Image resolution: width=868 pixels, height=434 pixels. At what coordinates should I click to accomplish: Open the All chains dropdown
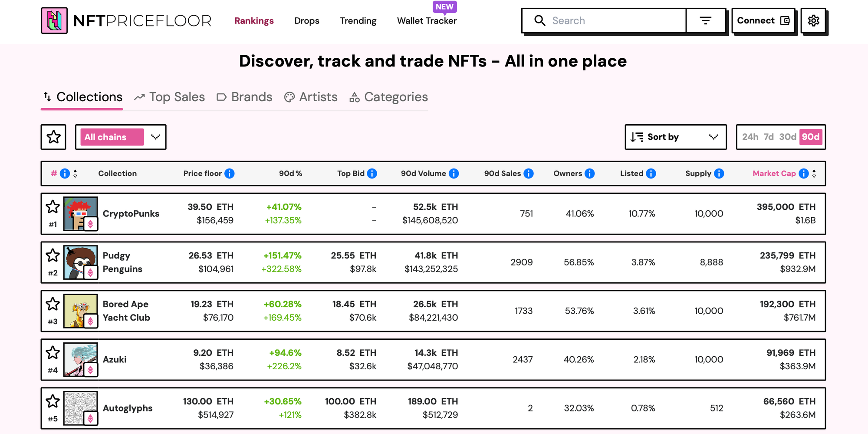[x=120, y=137]
